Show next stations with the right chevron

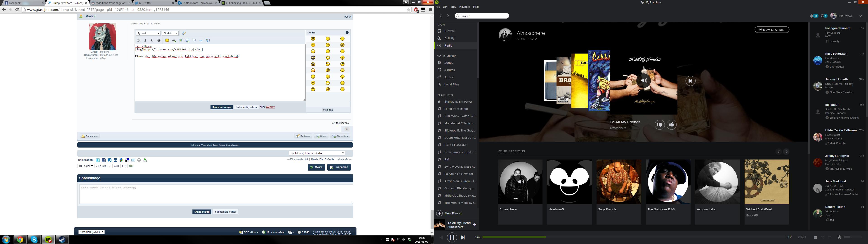[x=786, y=152]
